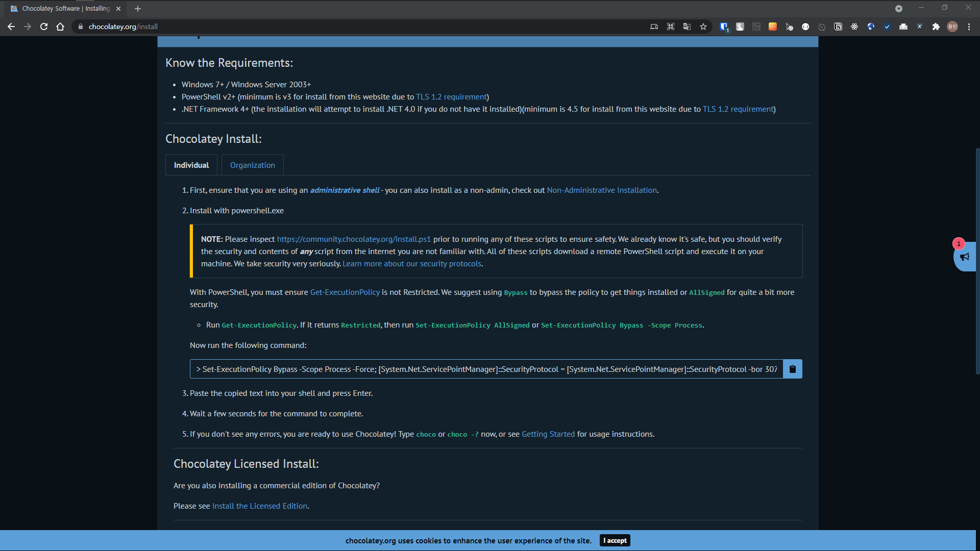
Task: Open the Get-ExecutionPolicy link
Action: 345,292
